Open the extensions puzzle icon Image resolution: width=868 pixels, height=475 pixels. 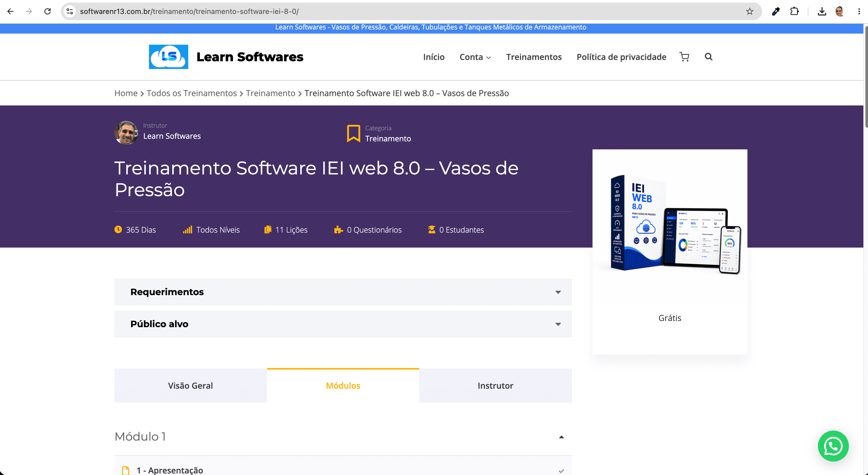coord(794,11)
